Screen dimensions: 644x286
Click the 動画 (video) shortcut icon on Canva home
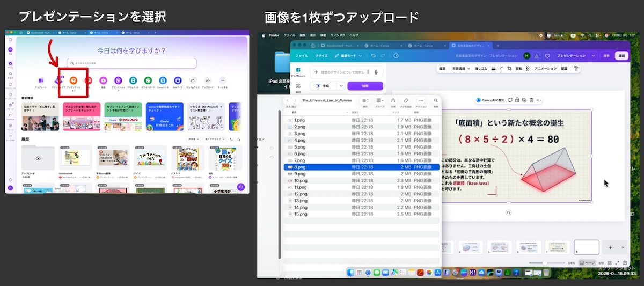point(103,80)
